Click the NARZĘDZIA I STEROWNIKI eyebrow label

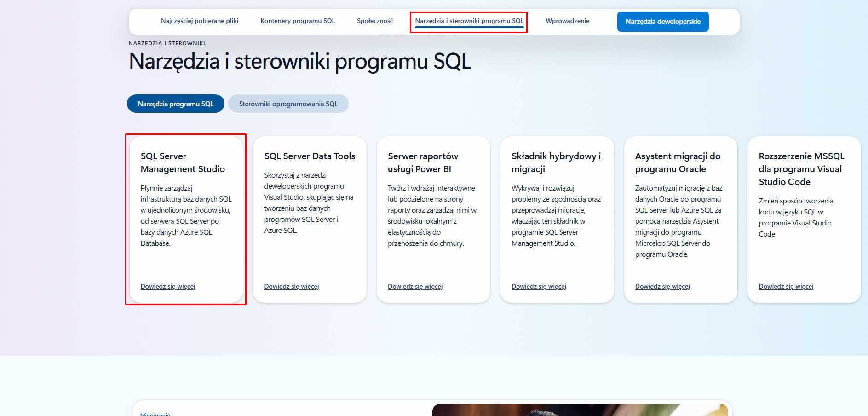(x=167, y=43)
